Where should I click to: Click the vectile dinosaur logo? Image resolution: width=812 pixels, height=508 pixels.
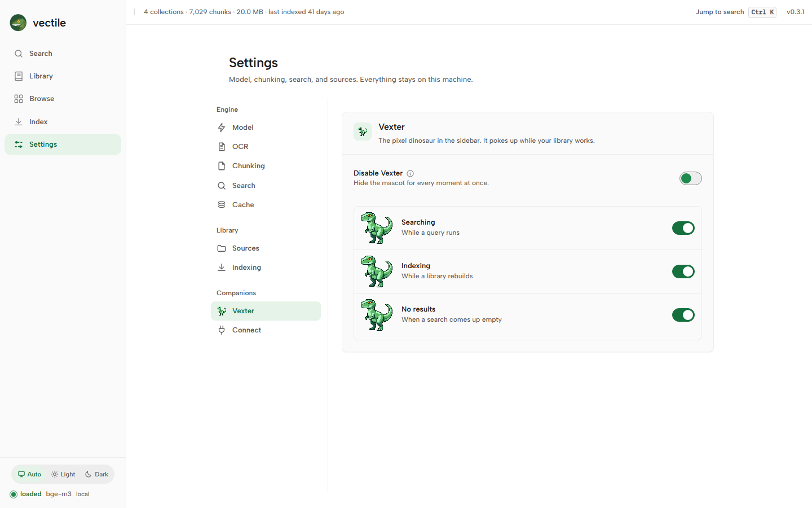click(18, 23)
